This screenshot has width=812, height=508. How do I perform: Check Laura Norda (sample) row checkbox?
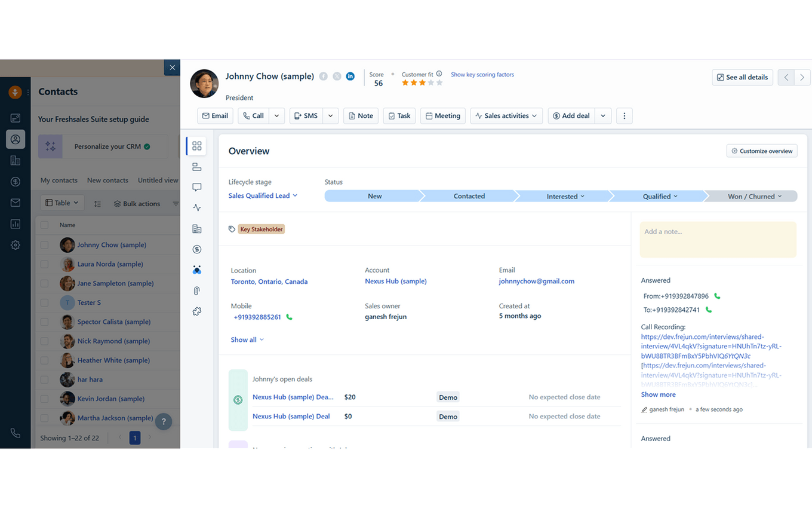[x=45, y=264]
